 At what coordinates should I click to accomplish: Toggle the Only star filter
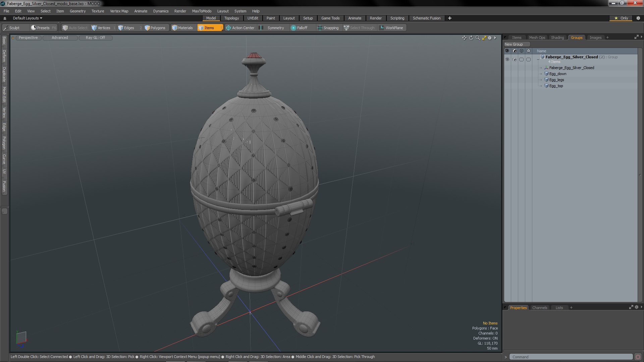tap(621, 18)
